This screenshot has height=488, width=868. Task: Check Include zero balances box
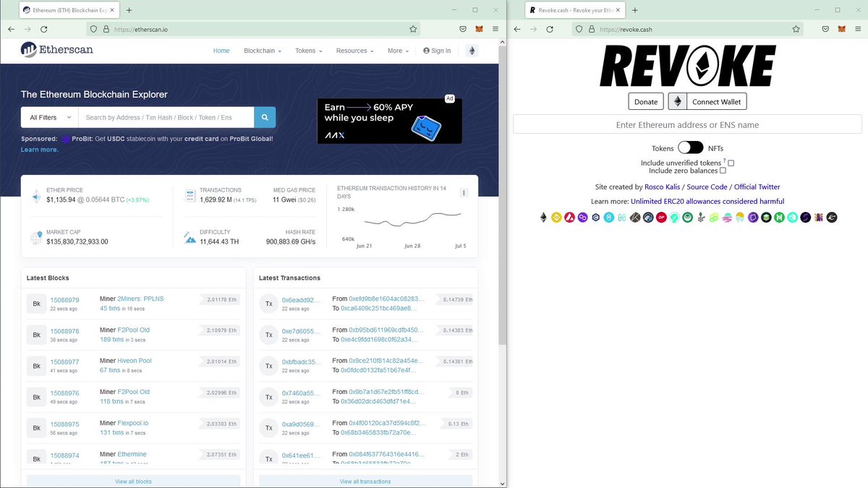pyautogui.click(x=723, y=171)
